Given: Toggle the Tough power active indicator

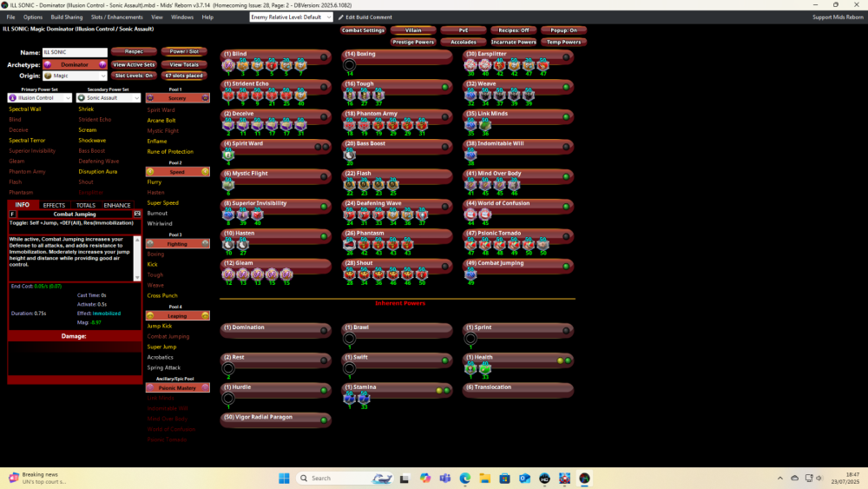Looking at the screenshot, I should [x=444, y=87].
